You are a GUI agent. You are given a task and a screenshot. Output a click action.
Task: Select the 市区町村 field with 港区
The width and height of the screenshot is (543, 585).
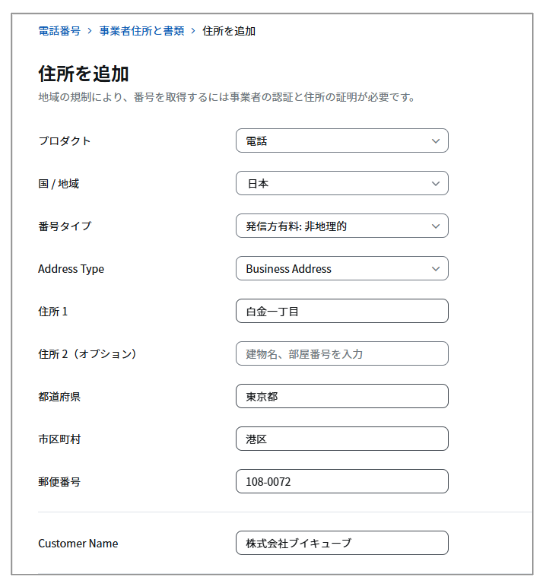[x=342, y=439]
